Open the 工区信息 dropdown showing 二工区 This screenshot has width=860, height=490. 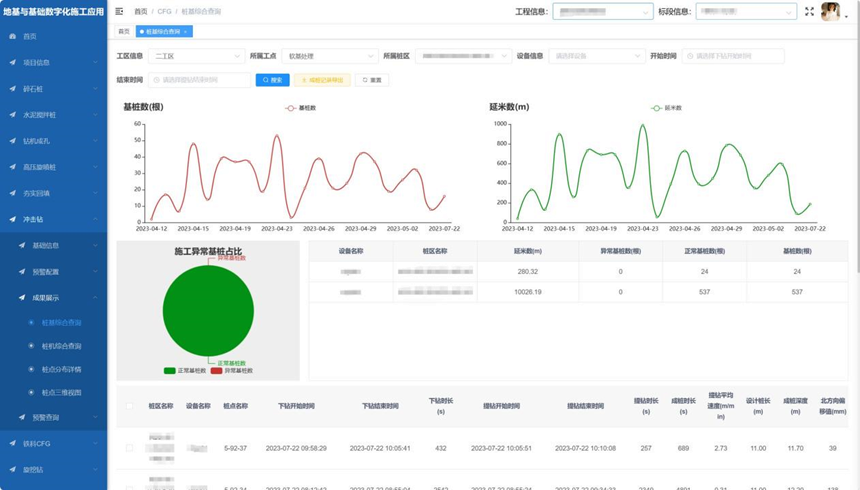196,56
